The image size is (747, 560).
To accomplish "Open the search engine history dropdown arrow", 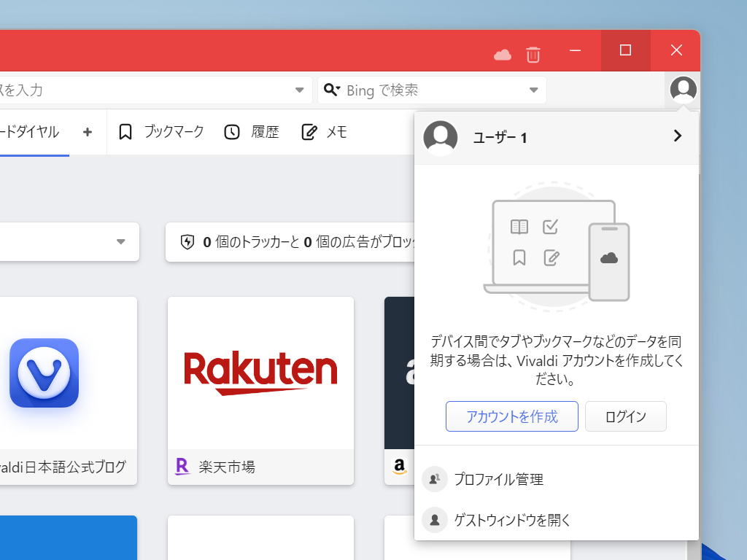I will [533, 90].
